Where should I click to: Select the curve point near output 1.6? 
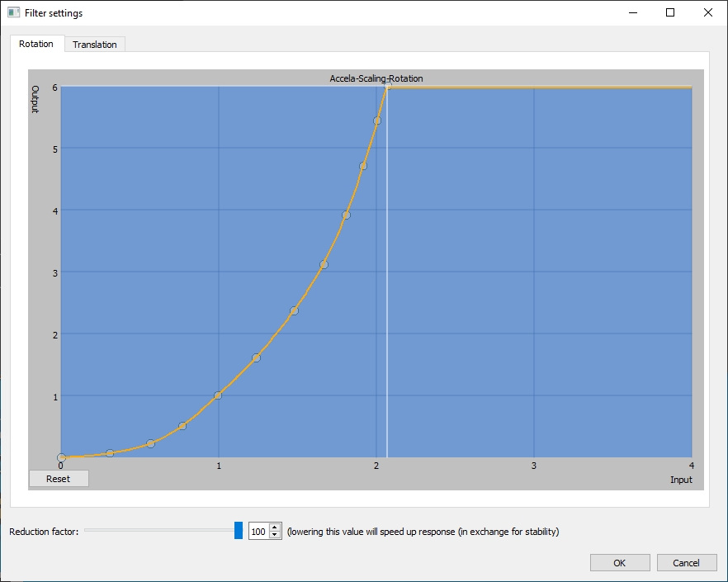[256, 357]
